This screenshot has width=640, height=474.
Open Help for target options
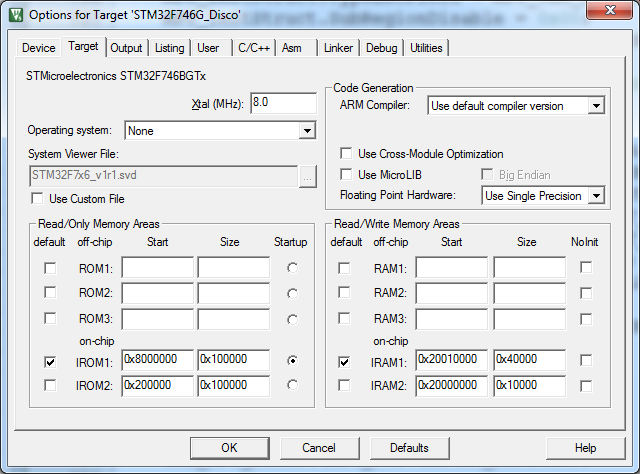[x=586, y=448]
